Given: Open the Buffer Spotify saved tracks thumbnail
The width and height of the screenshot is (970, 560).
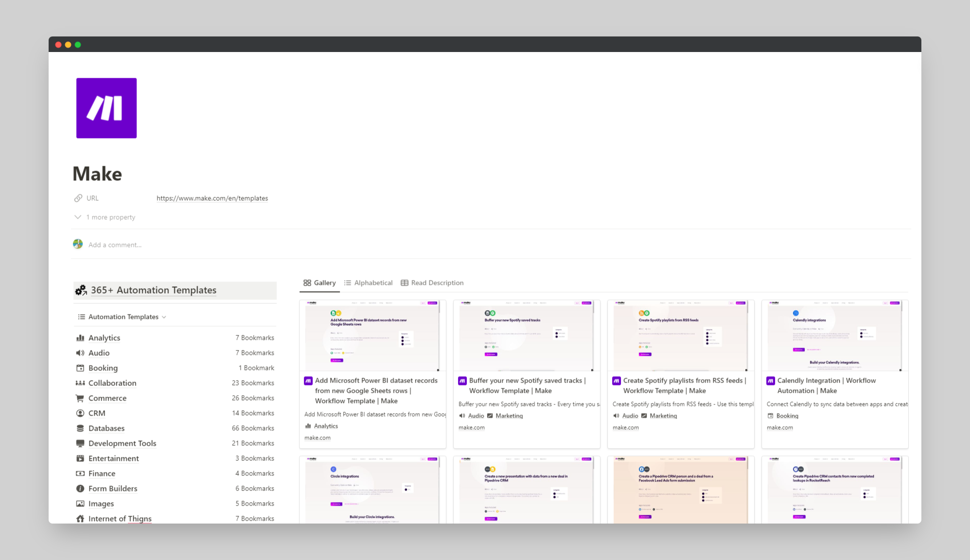Looking at the screenshot, I should click(527, 336).
